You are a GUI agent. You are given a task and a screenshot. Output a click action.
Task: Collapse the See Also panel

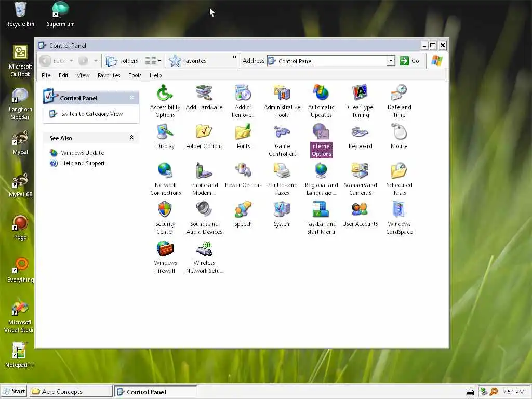click(x=131, y=137)
